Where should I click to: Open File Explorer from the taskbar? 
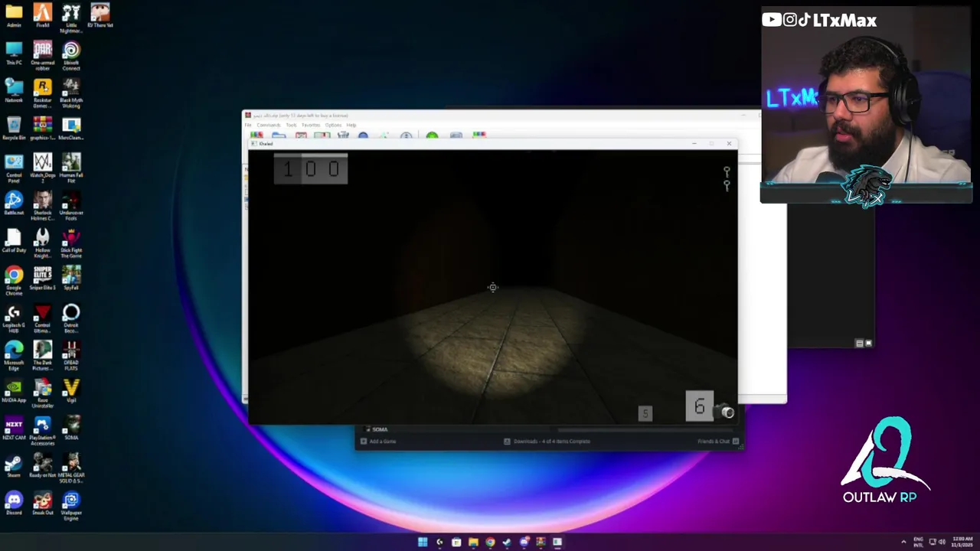tap(473, 542)
